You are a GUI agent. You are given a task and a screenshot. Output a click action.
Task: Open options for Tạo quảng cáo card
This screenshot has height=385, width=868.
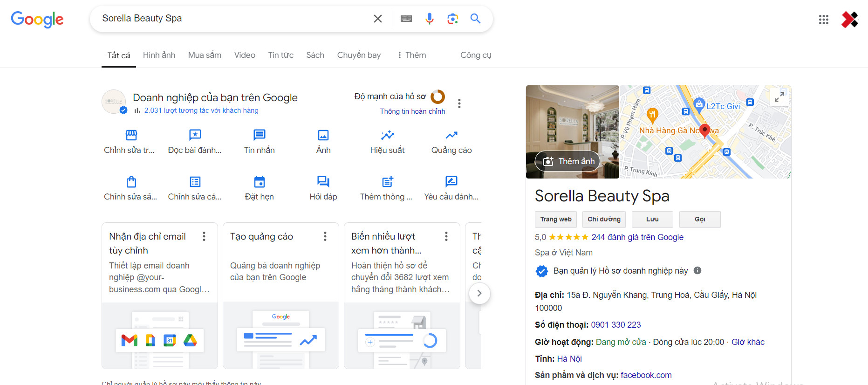(x=325, y=236)
